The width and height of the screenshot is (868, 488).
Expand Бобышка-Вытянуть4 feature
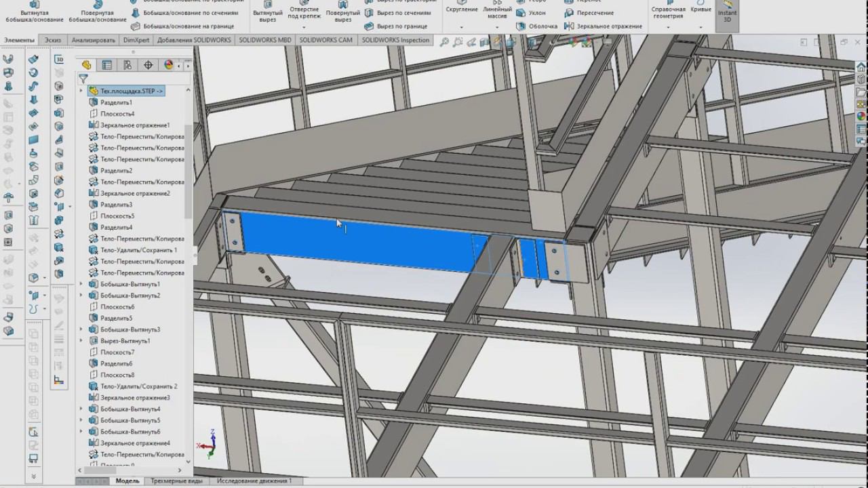(81, 409)
